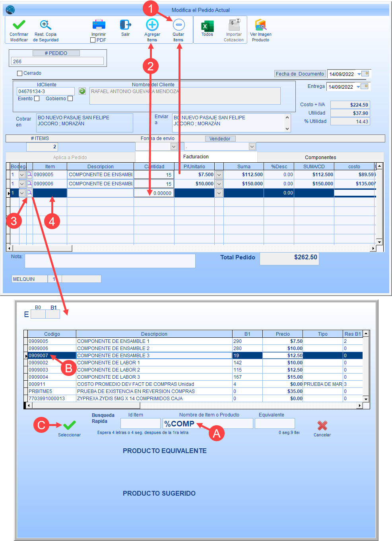Click the green client validation icon beside IdCliente
The width and height of the screenshot is (392, 541).
tap(82, 91)
